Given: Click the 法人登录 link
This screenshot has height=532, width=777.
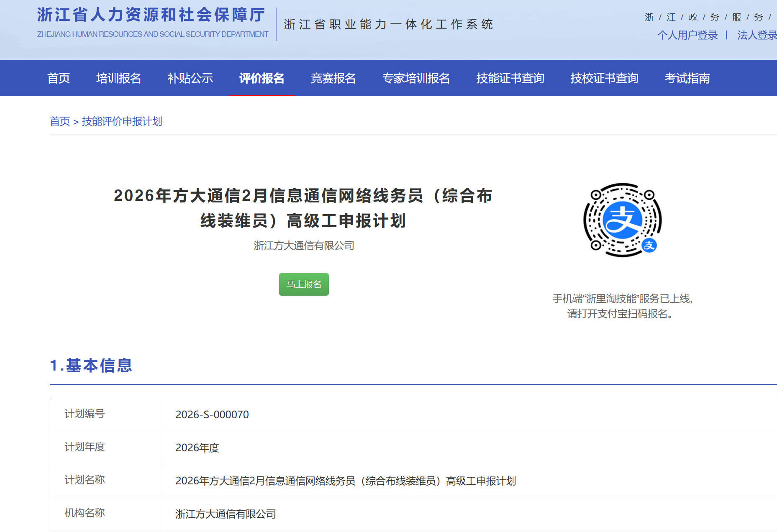Looking at the screenshot, I should tap(756, 35).
